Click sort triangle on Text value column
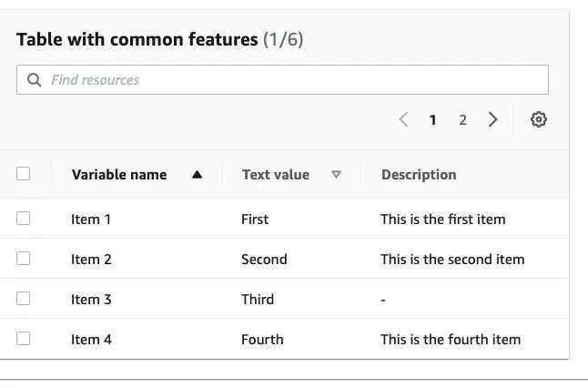 [336, 175]
